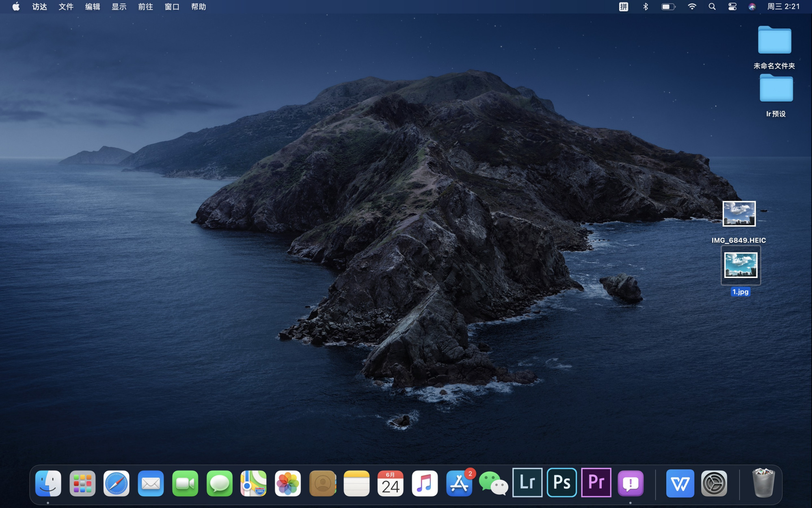
Task: Open Maps from the Dock
Action: click(x=254, y=483)
